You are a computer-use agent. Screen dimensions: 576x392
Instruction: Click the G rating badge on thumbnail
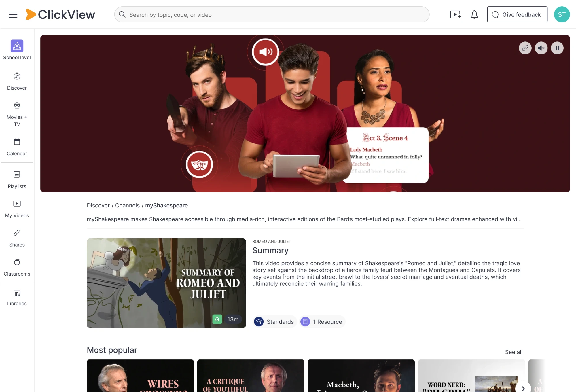(217, 319)
